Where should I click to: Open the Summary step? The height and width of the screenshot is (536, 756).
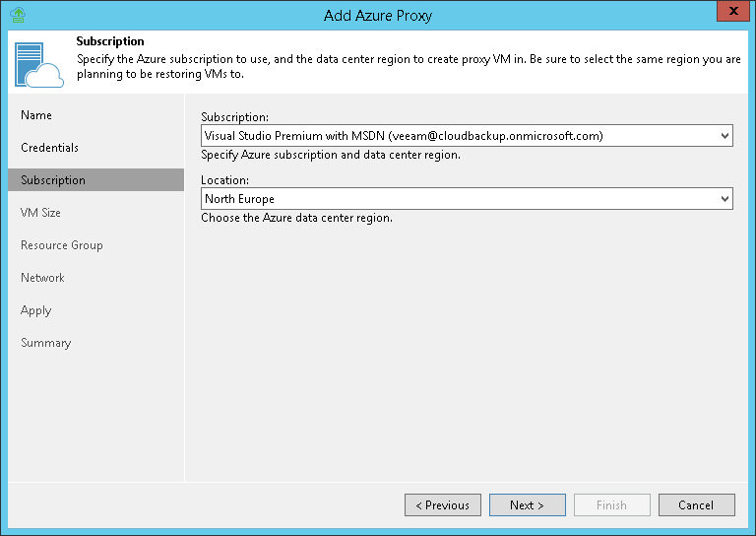tap(45, 343)
